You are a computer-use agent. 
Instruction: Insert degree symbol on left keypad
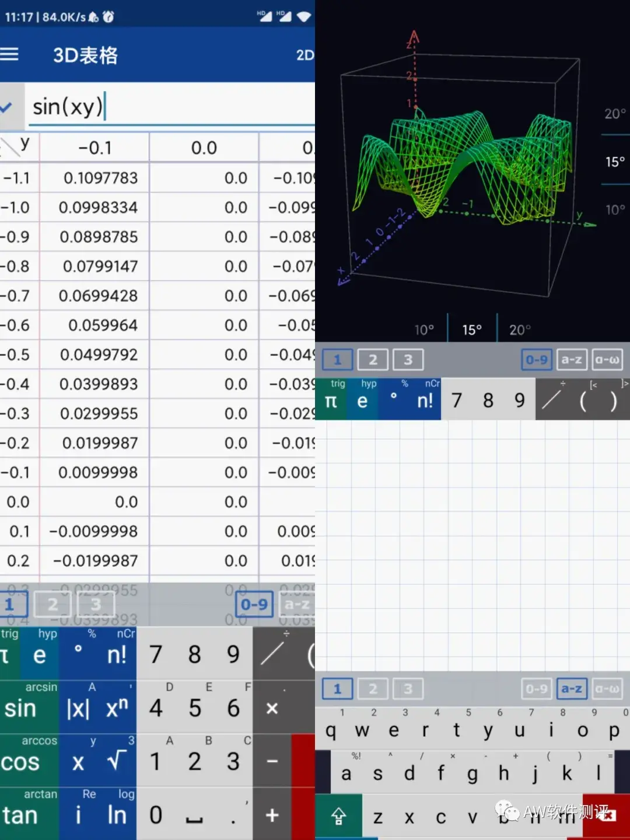[x=78, y=654]
